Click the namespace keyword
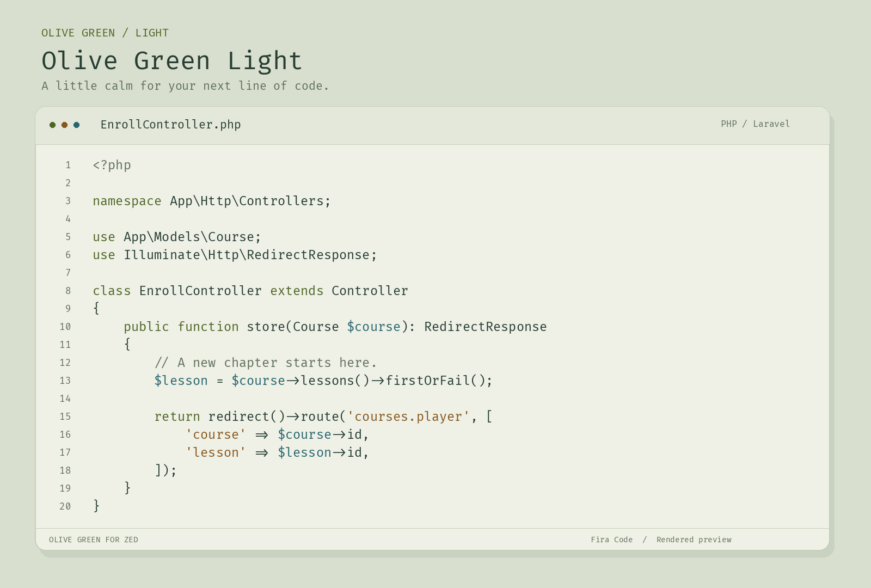Image resolution: width=871 pixels, height=588 pixels. tap(127, 201)
